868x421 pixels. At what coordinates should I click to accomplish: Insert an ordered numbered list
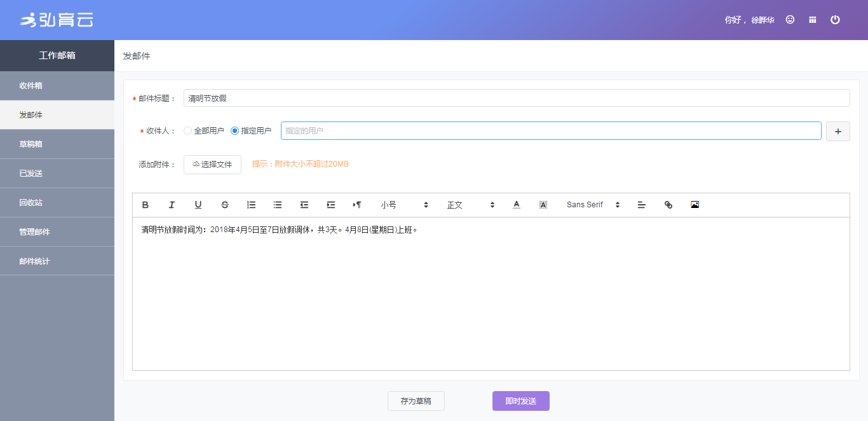[251, 205]
